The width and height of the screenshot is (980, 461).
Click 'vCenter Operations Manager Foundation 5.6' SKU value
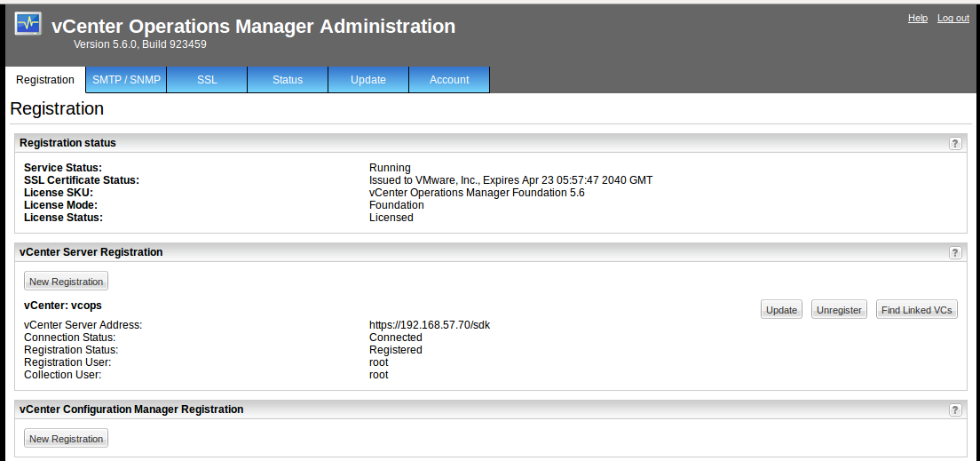click(477, 193)
